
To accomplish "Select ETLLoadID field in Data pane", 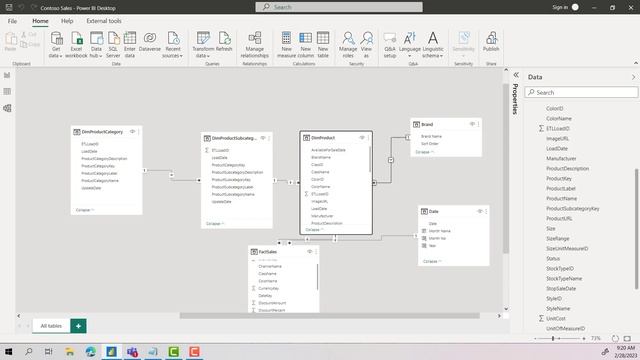I will pos(558,128).
